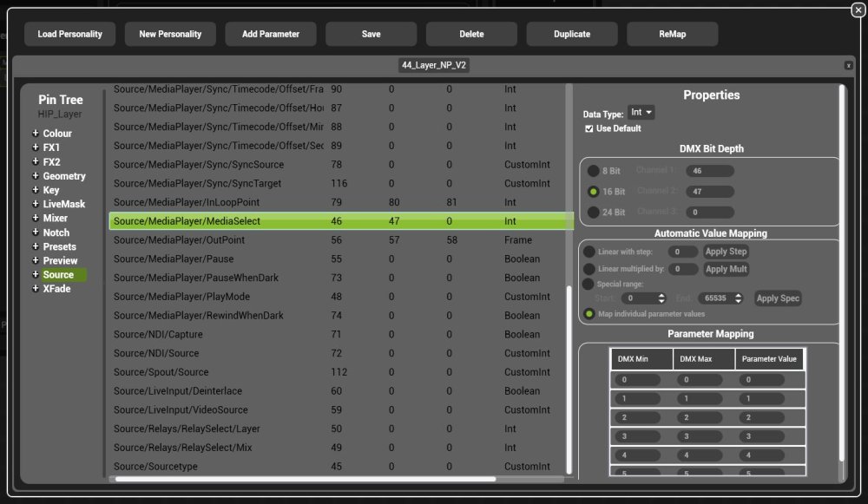Edit Channel 1 value field 46
868x504 pixels.
pyautogui.click(x=710, y=171)
